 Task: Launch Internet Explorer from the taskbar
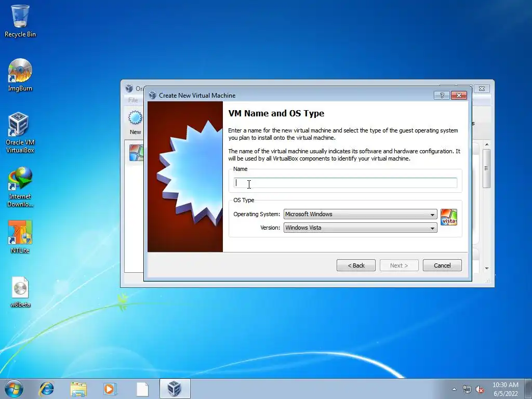pos(46,389)
